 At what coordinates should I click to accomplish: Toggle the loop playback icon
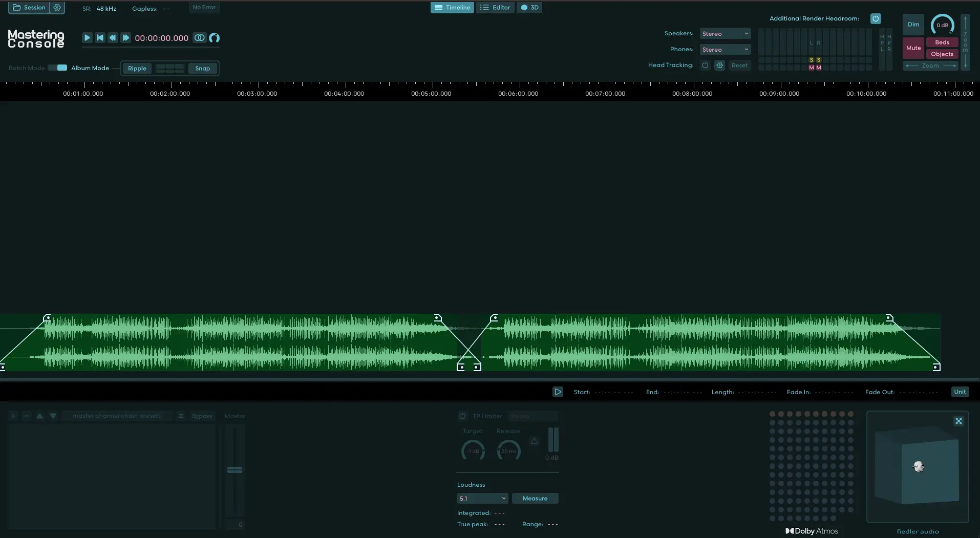click(199, 38)
